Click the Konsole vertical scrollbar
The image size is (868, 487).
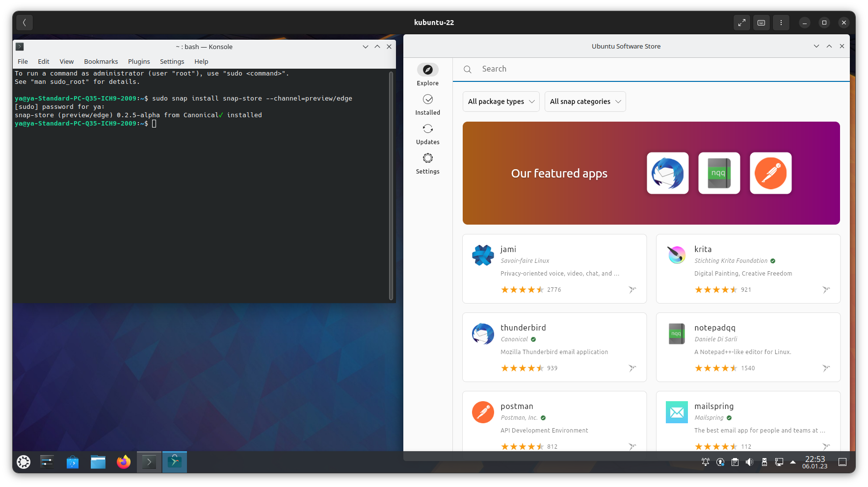[391, 185]
